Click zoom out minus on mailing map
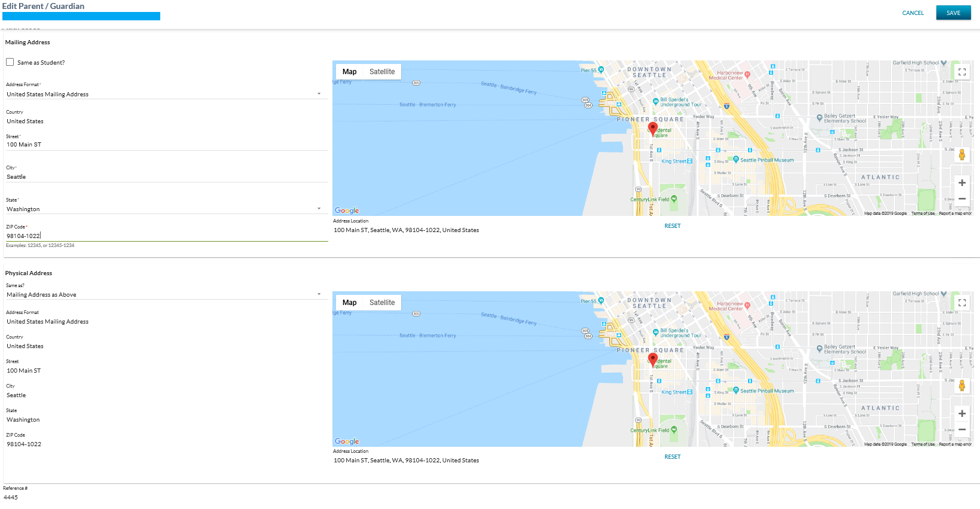 coord(961,199)
